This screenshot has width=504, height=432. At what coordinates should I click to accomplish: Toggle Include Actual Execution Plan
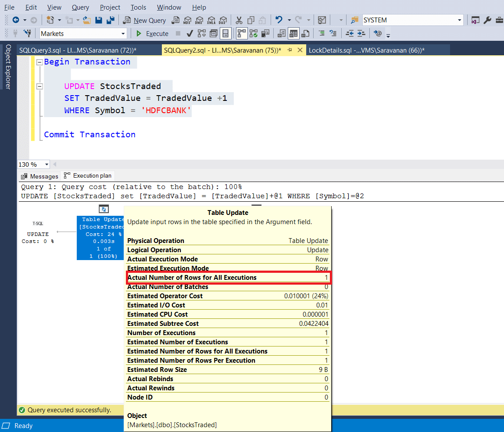(242, 34)
